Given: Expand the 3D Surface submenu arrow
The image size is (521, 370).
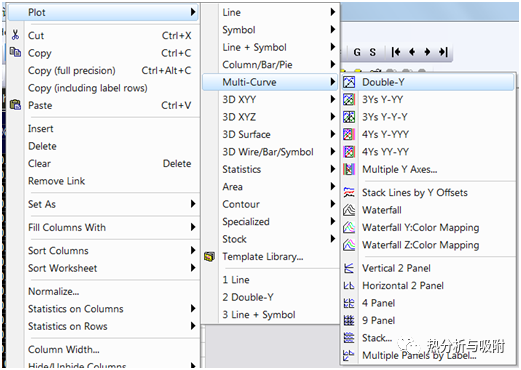Looking at the screenshot, I should pos(332,134).
